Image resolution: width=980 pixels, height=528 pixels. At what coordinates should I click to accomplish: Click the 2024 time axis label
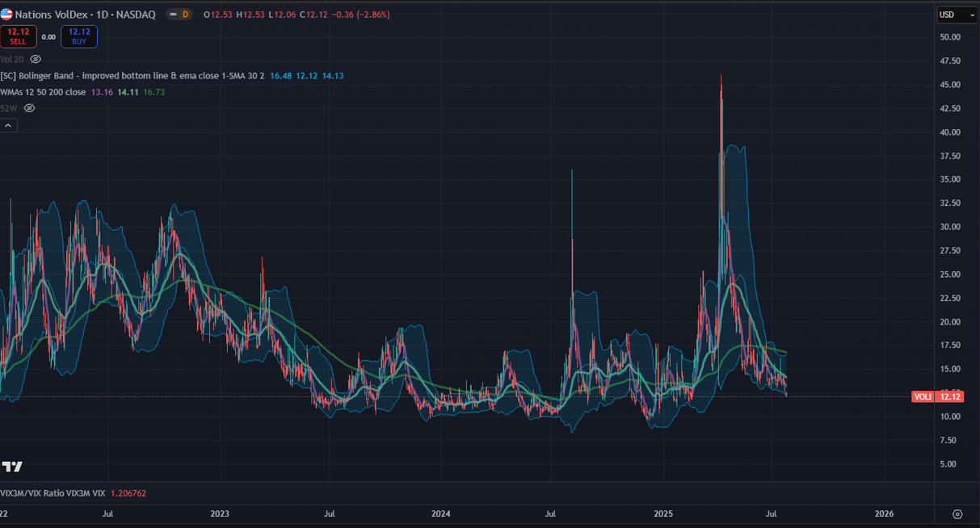point(441,513)
